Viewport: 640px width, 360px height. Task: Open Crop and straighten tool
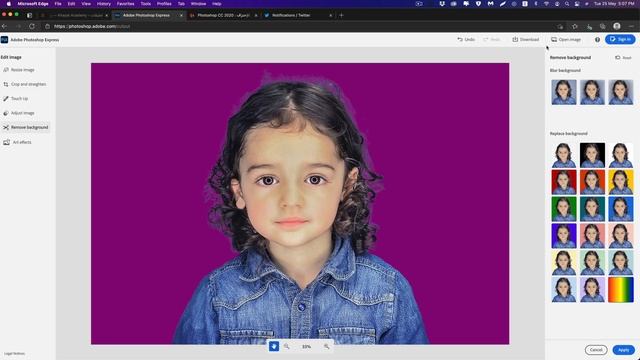pos(24,84)
